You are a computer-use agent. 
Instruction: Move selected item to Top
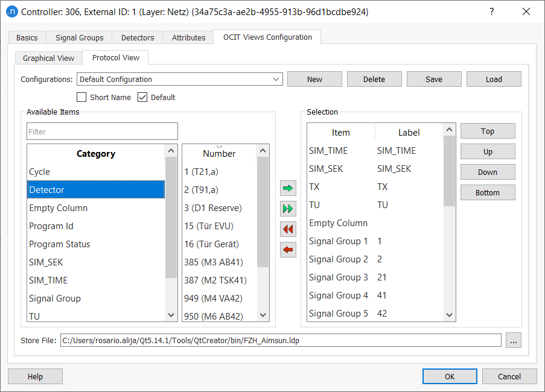coord(487,131)
